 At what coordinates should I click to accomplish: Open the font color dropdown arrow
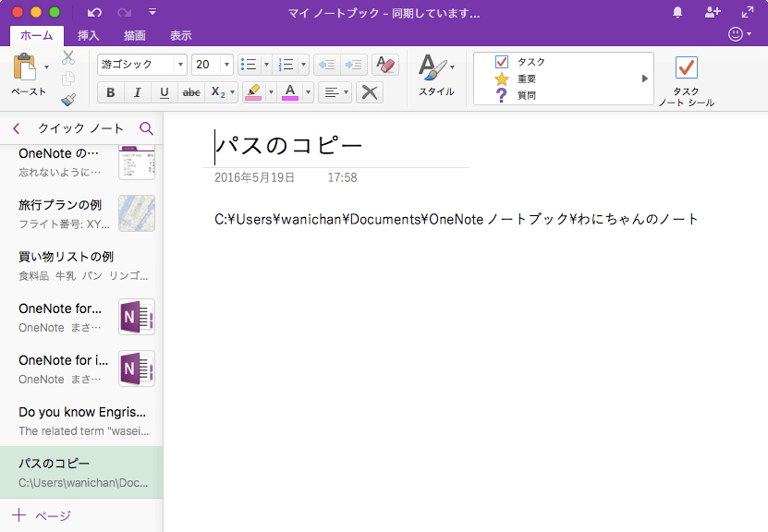tap(308, 92)
